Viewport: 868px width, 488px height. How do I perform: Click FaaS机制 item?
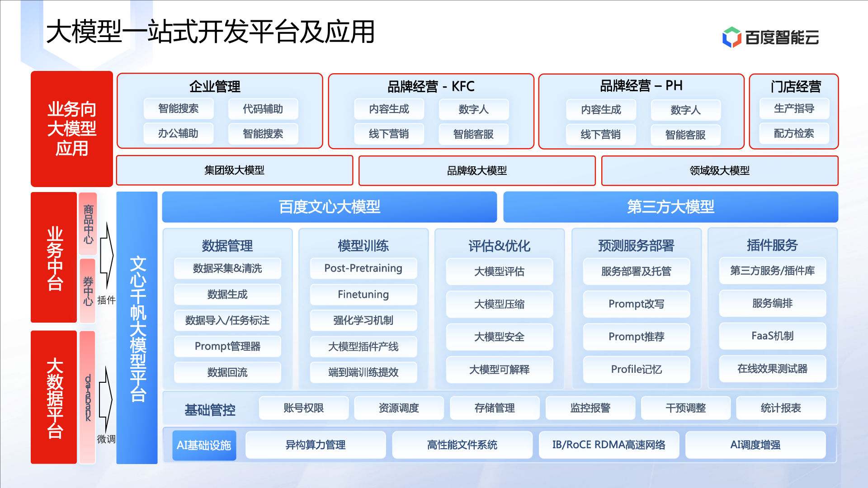[773, 336]
